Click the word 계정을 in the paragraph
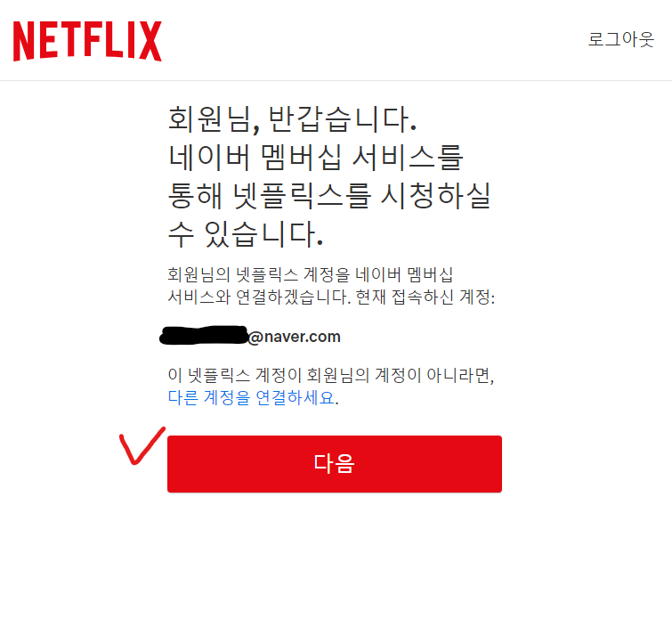The height and width of the screenshot is (619, 672). [327, 274]
